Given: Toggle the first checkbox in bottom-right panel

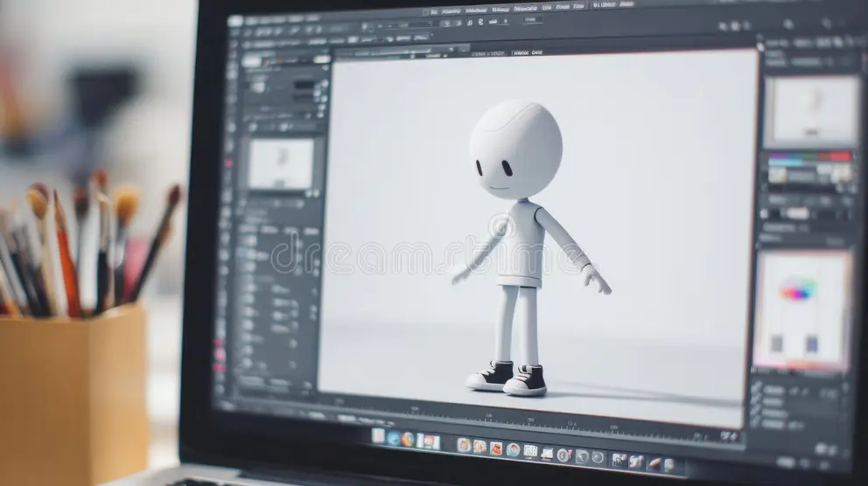Looking at the screenshot, I should (755, 389).
